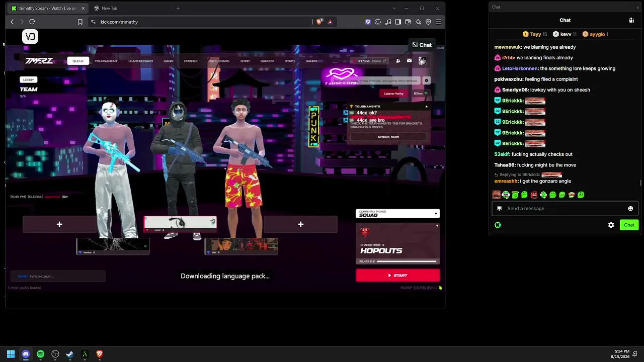Click the chat identity badge icon in message box

coord(500,209)
